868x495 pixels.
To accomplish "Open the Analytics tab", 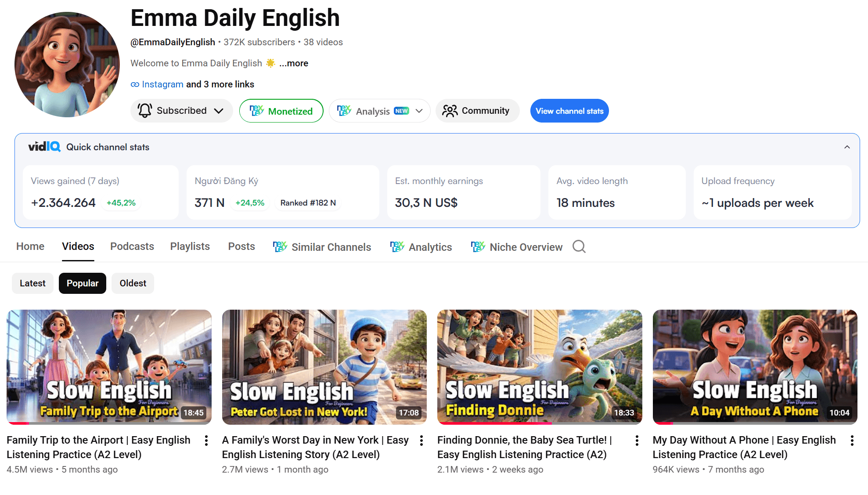I will pos(421,247).
